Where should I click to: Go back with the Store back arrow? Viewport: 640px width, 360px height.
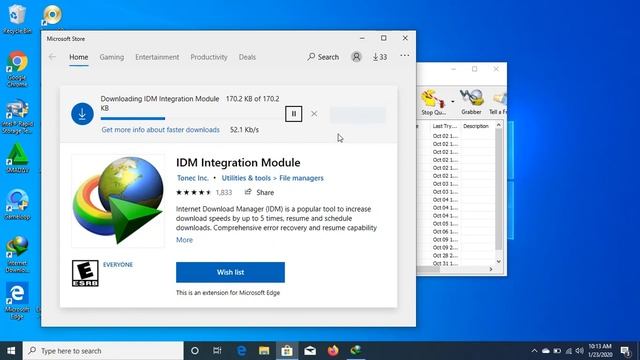pyautogui.click(x=52, y=57)
